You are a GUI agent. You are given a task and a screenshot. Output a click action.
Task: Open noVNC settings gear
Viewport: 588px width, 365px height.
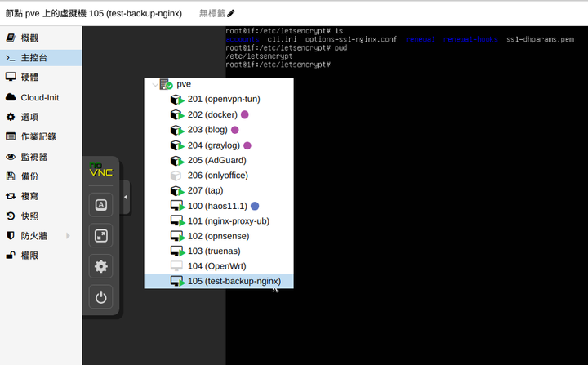[101, 266]
